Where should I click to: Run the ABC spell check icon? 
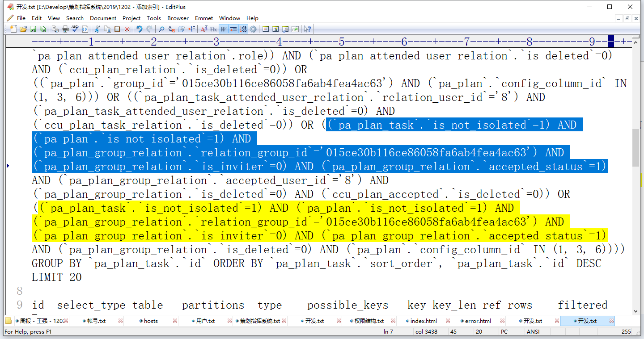pos(75,29)
